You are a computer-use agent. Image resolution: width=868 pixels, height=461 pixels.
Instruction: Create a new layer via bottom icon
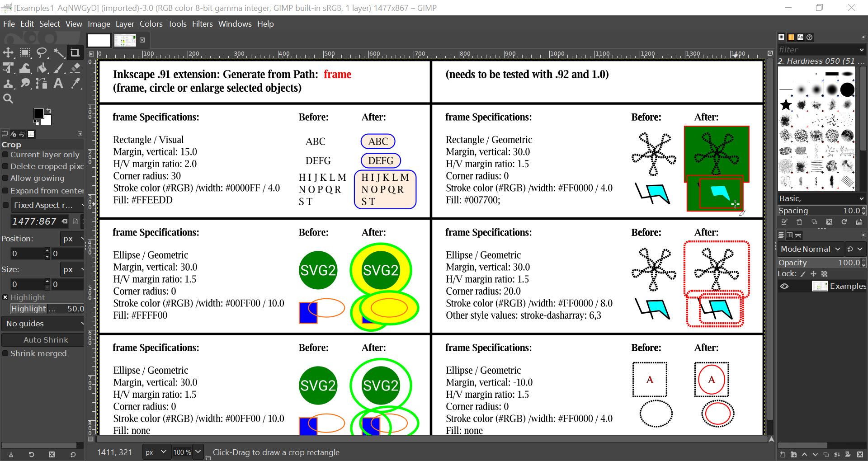click(783, 454)
